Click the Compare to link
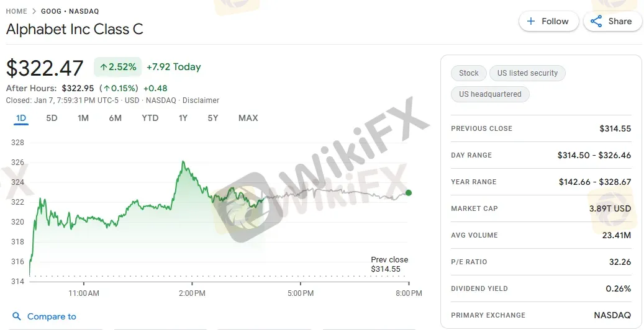644x330 pixels. (52, 316)
